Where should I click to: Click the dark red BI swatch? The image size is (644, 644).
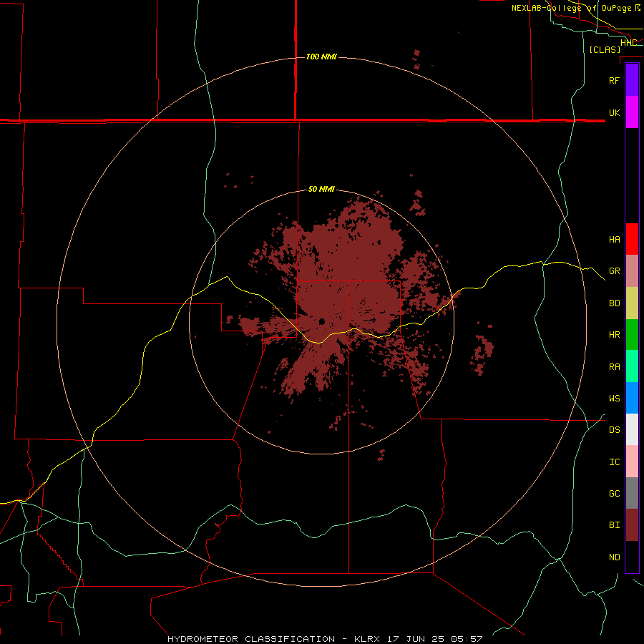click(x=632, y=525)
